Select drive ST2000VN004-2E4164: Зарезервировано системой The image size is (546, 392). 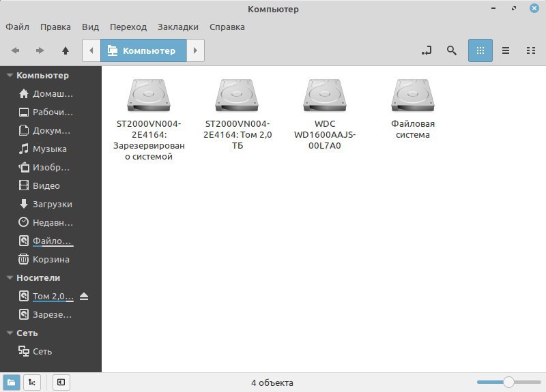pyautogui.click(x=149, y=119)
